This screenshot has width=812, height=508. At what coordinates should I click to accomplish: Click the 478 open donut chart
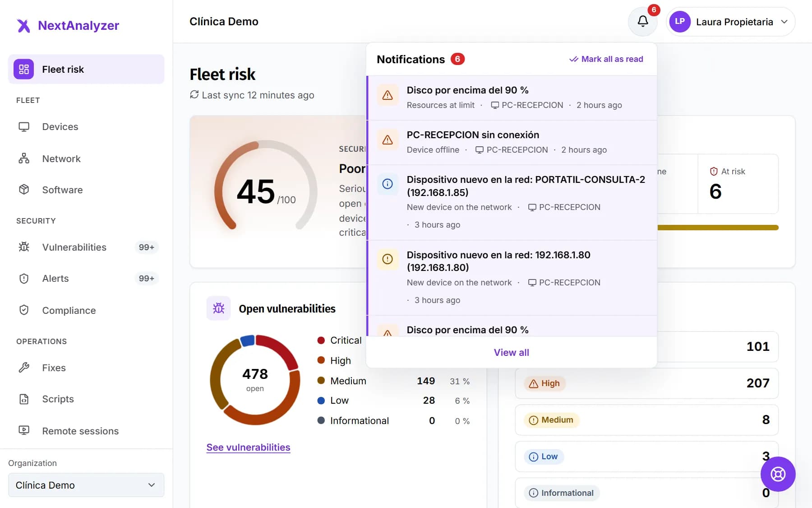255,380
